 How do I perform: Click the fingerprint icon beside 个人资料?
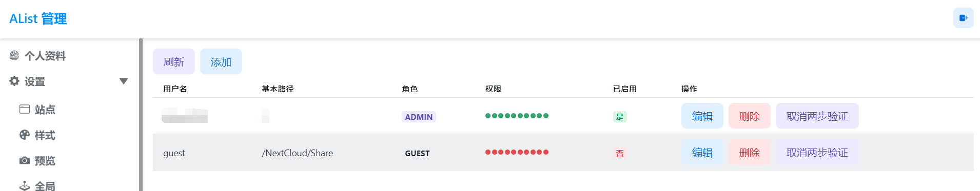pos(14,55)
